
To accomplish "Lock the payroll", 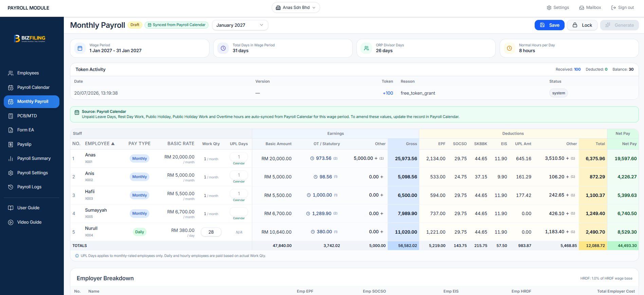I will 582,25.
